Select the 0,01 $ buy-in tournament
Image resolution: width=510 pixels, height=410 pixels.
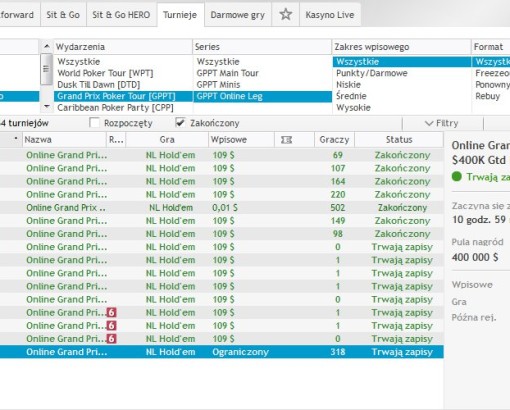click(x=222, y=208)
